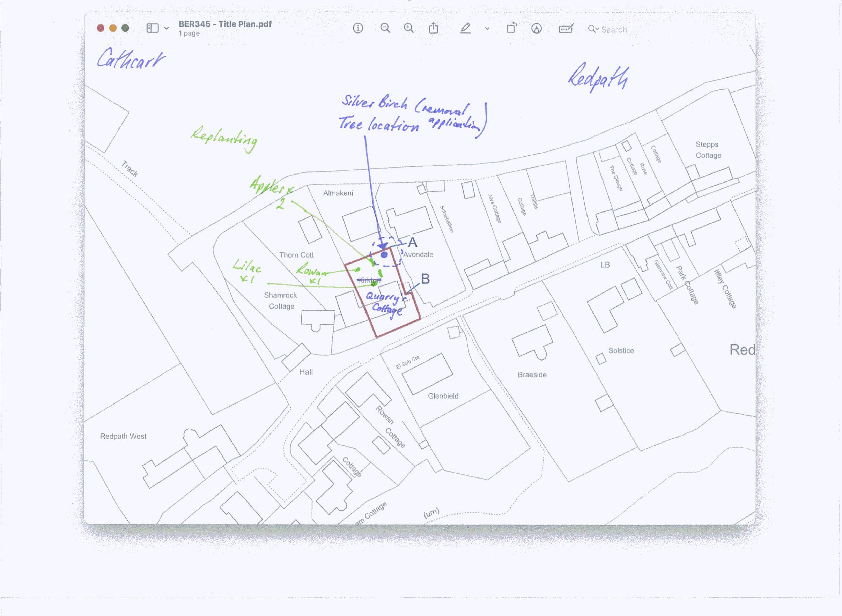Close the Preview window red button
Viewport: 842px width, 616px height.
101,28
